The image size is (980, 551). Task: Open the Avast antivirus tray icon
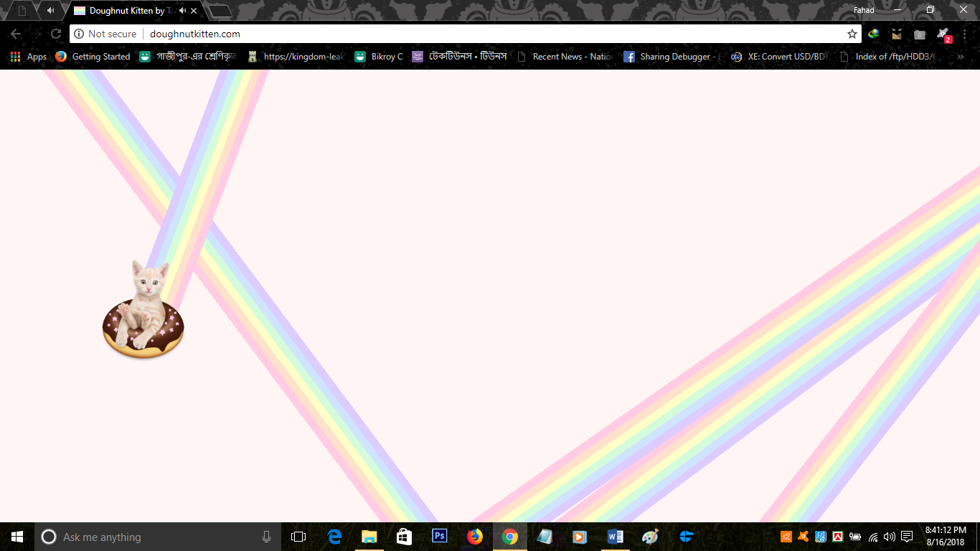804,537
